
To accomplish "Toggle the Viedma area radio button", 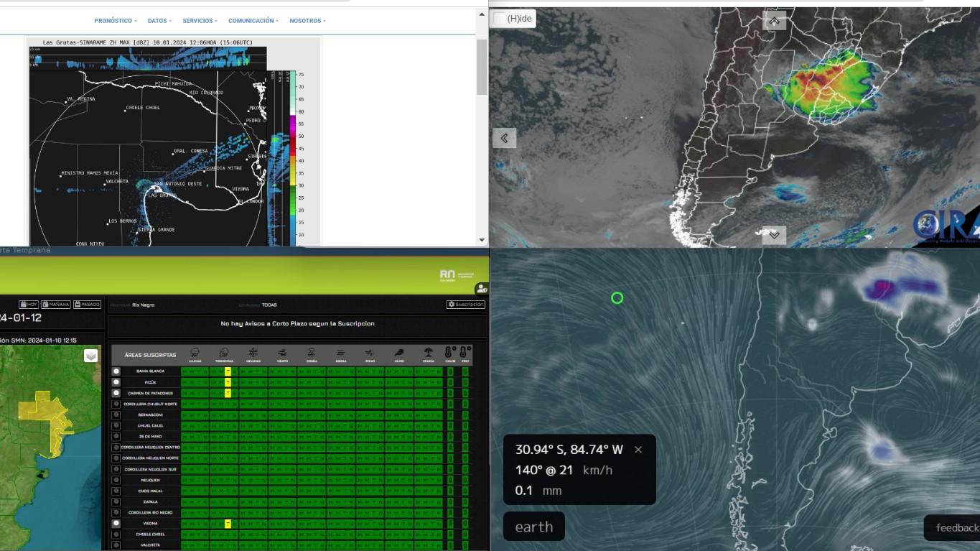I will 116,524.
